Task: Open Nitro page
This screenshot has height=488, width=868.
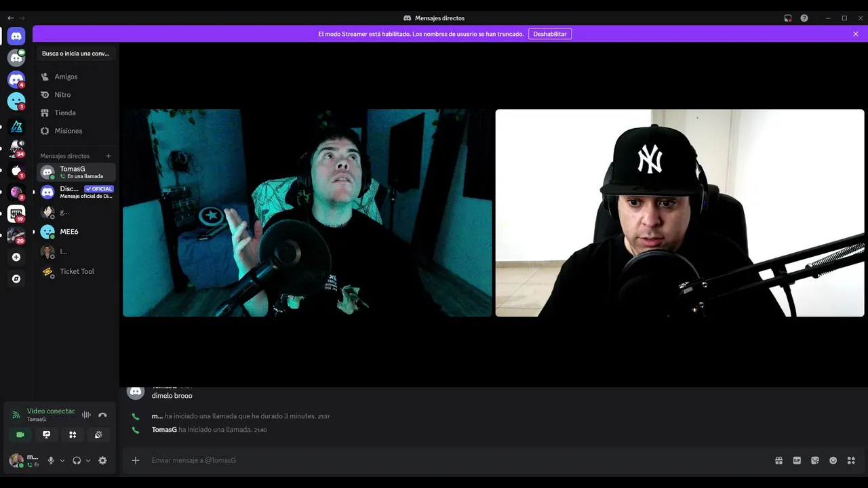Action: pyautogui.click(x=75, y=95)
